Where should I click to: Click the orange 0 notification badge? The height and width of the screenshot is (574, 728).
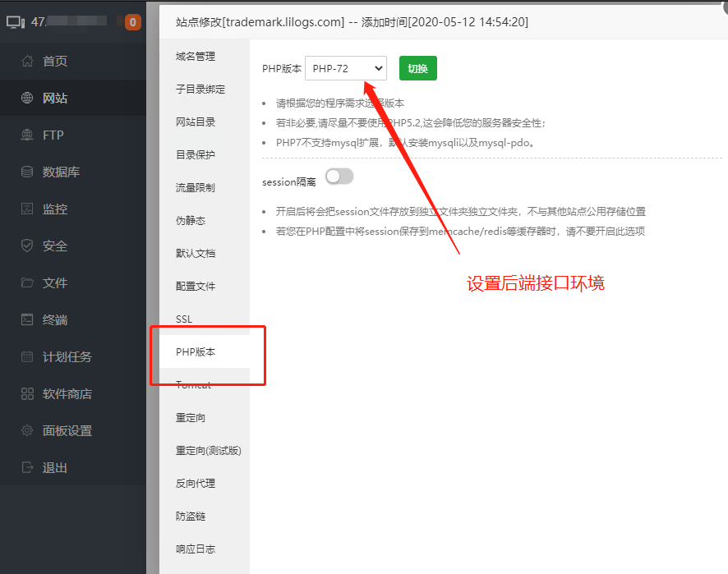pos(133,22)
